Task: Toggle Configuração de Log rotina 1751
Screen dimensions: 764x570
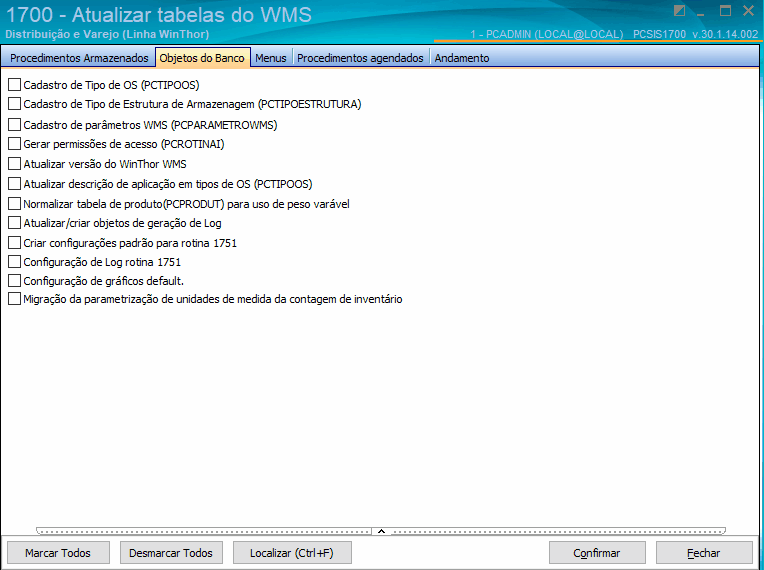Action: pyautogui.click(x=15, y=262)
